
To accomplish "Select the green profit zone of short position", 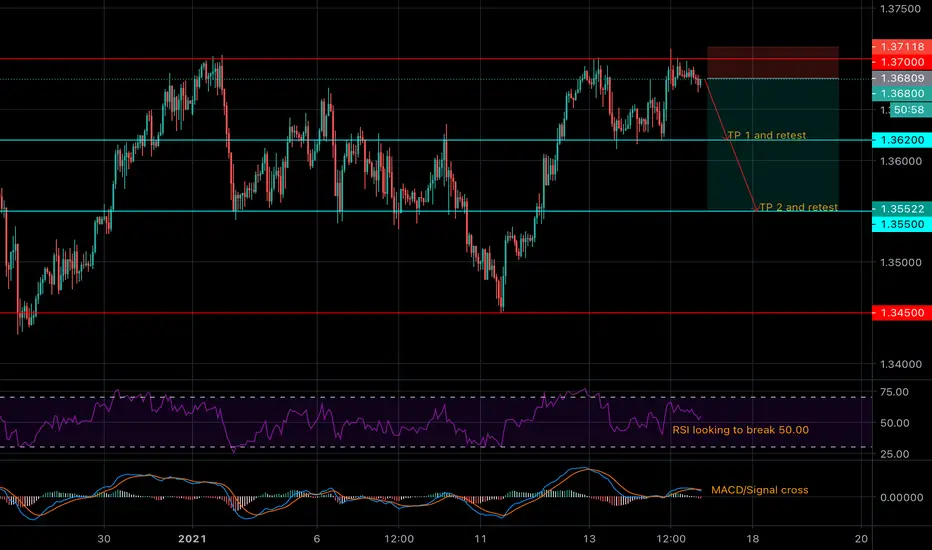I will [x=773, y=144].
